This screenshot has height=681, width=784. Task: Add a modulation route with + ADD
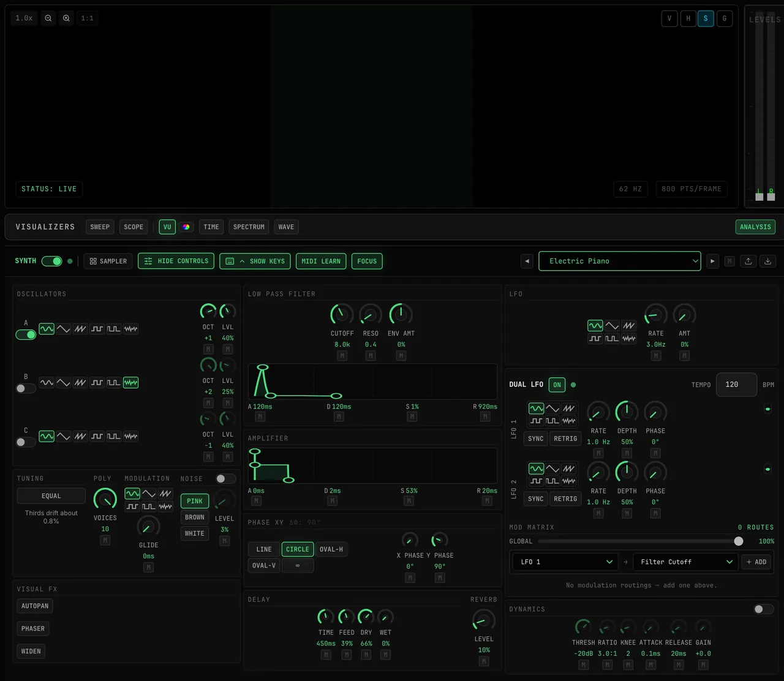pos(756,562)
